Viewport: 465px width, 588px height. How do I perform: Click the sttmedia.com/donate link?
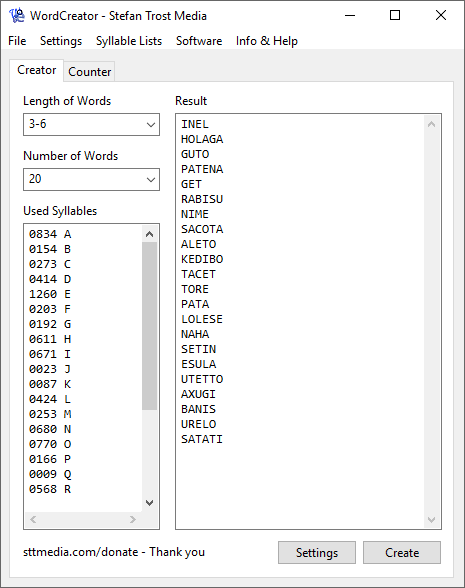tap(81, 552)
